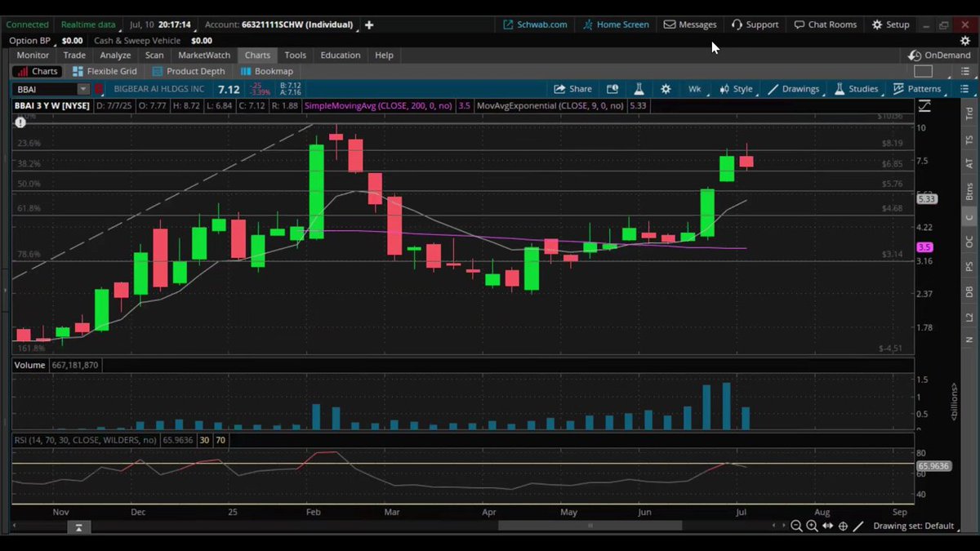Screen dimensions: 980x551
Task: Open the C sidebar tab
Action: tap(969, 217)
